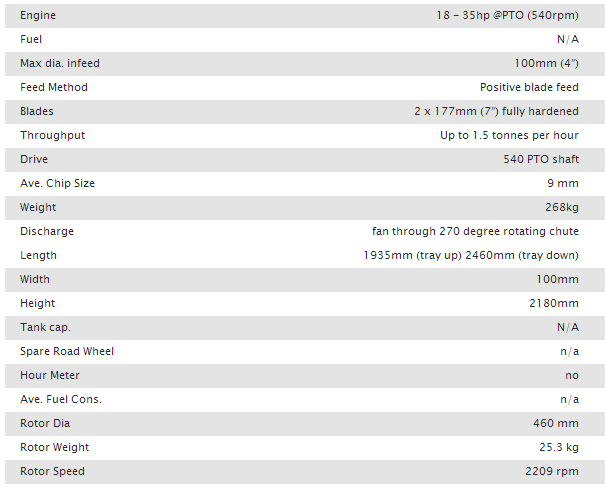
Task: Click the Width row label
Action: pos(35,279)
